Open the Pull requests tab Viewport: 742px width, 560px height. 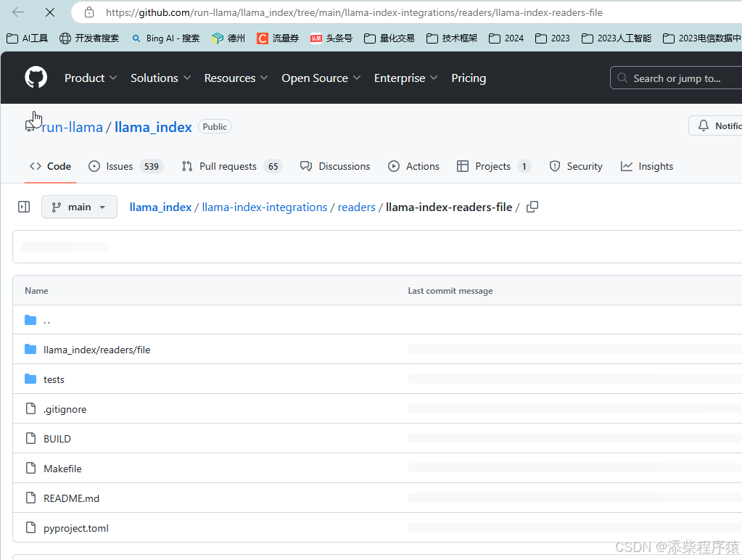[232, 166]
